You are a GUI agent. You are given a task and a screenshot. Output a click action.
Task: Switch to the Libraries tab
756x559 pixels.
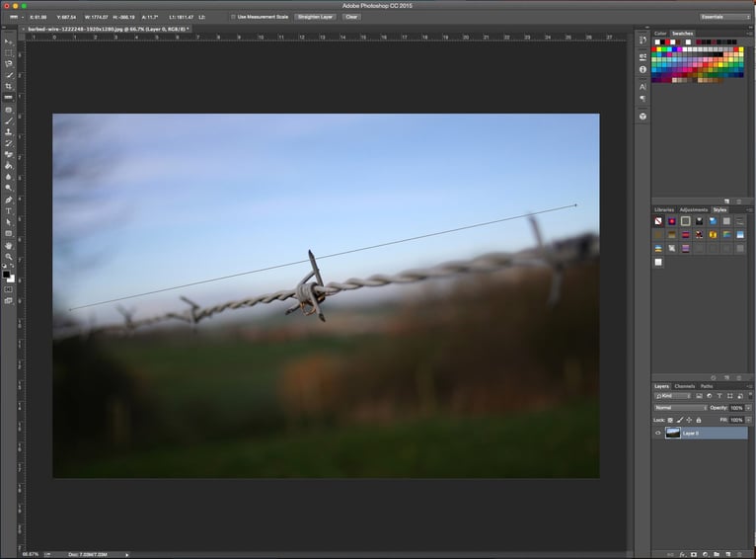(x=664, y=210)
